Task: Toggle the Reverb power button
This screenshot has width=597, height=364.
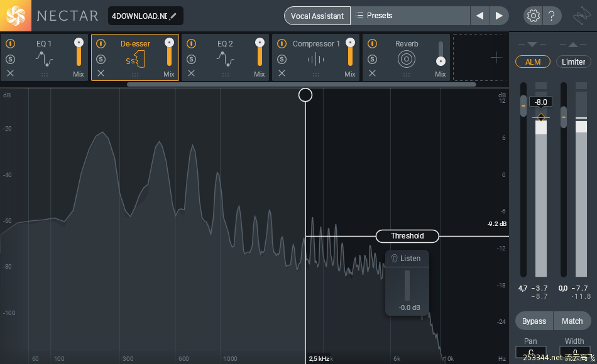Action: (x=373, y=44)
